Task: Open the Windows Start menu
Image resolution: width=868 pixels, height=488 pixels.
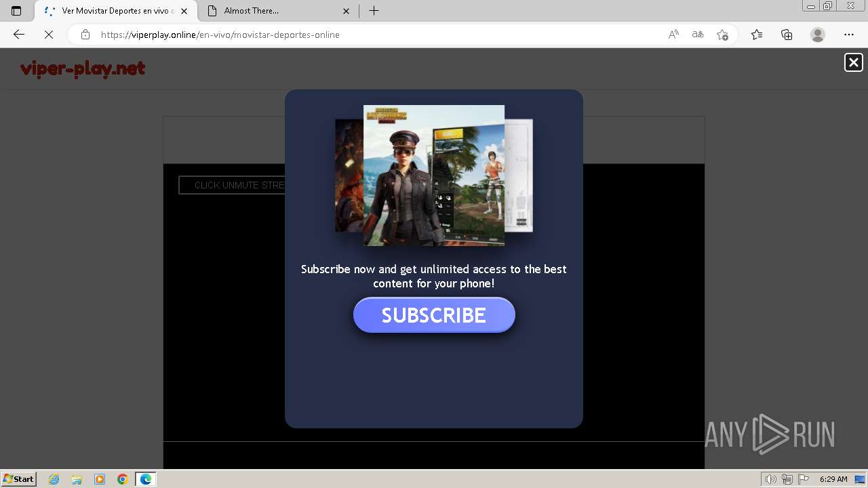Action: point(19,479)
